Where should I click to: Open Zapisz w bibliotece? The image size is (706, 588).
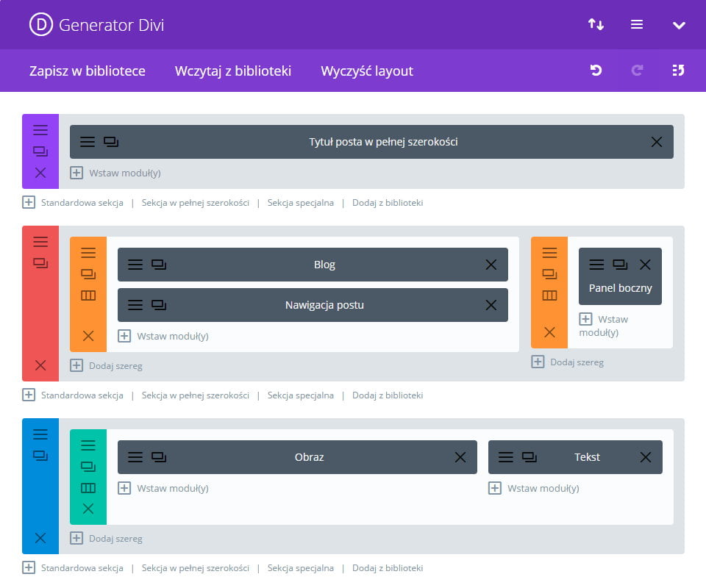click(88, 71)
